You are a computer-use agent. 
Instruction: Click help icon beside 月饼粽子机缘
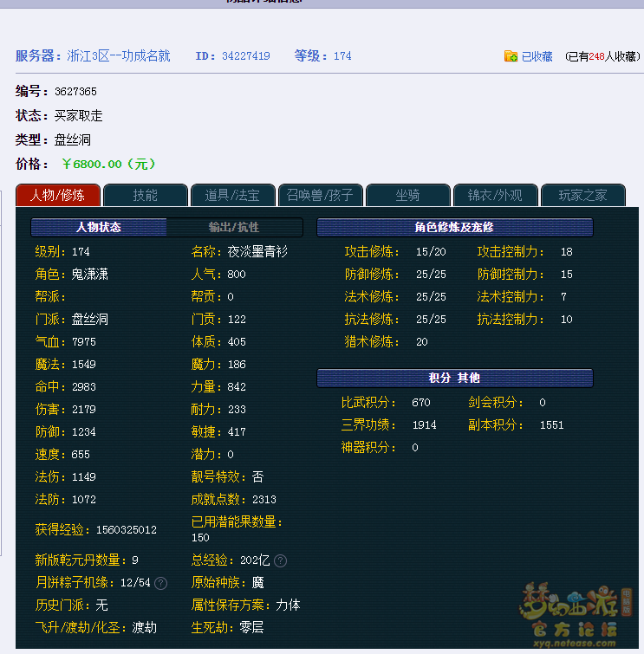[160, 583]
